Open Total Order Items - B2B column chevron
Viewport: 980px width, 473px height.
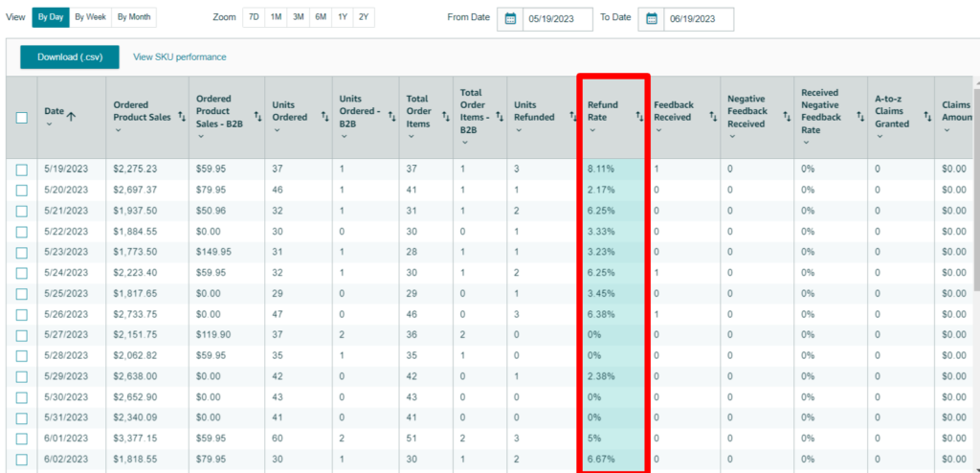click(x=464, y=143)
